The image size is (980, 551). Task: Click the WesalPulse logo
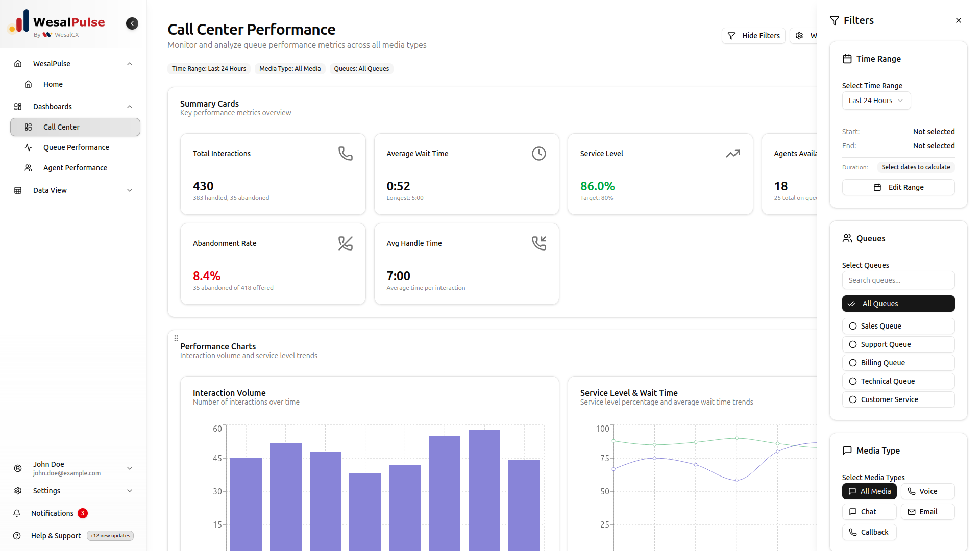(x=56, y=22)
